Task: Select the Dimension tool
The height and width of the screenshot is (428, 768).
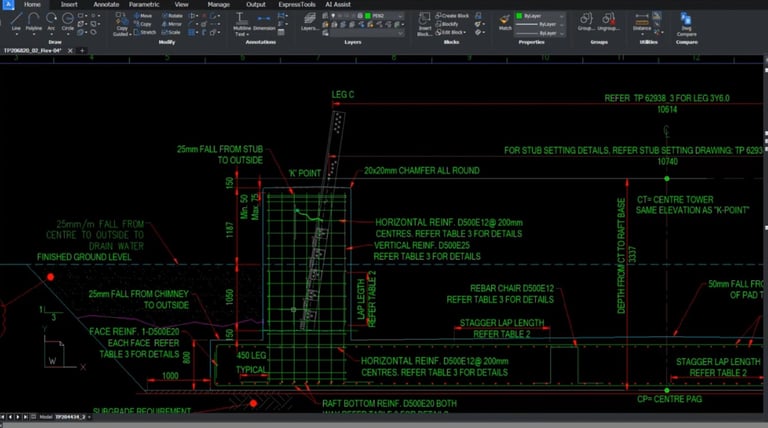Action: point(264,22)
